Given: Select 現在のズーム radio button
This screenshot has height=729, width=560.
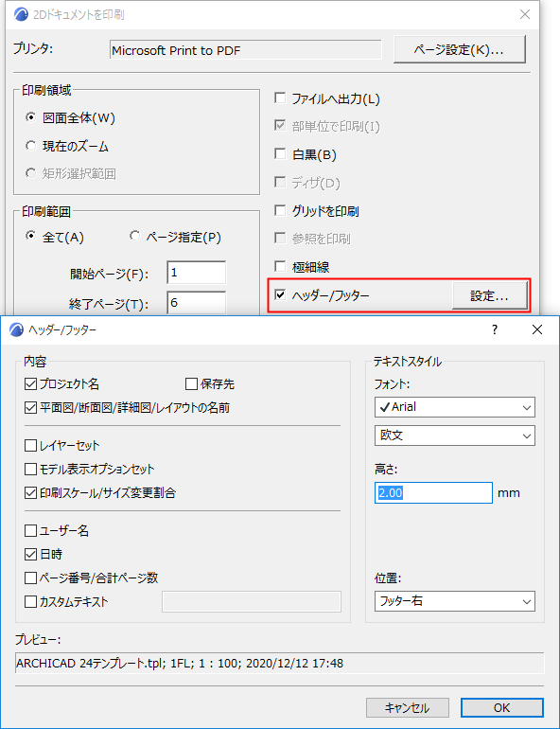Looking at the screenshot, I should (30, 146).
